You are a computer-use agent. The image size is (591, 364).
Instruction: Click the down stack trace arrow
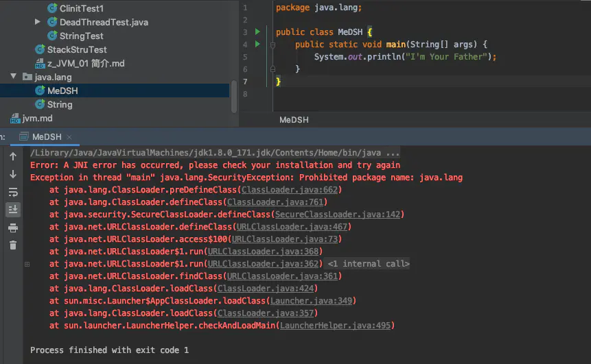(x=13, y=174)
